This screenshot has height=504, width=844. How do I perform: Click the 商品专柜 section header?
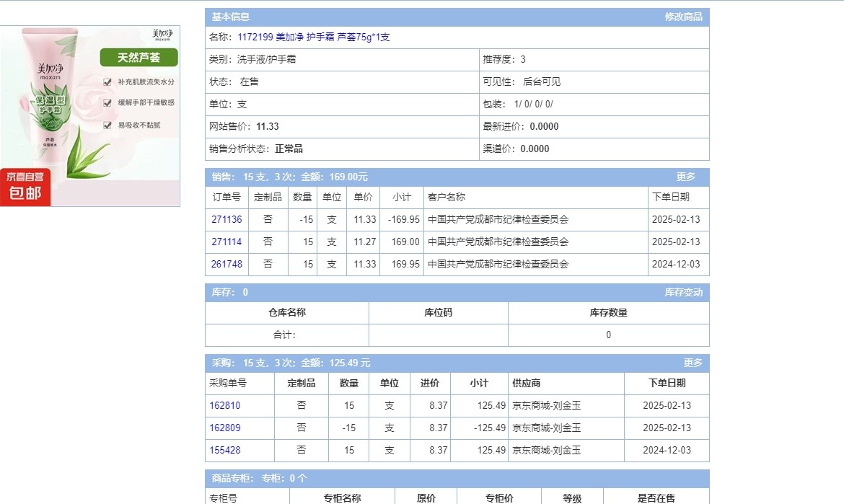(x=457, y=479)
